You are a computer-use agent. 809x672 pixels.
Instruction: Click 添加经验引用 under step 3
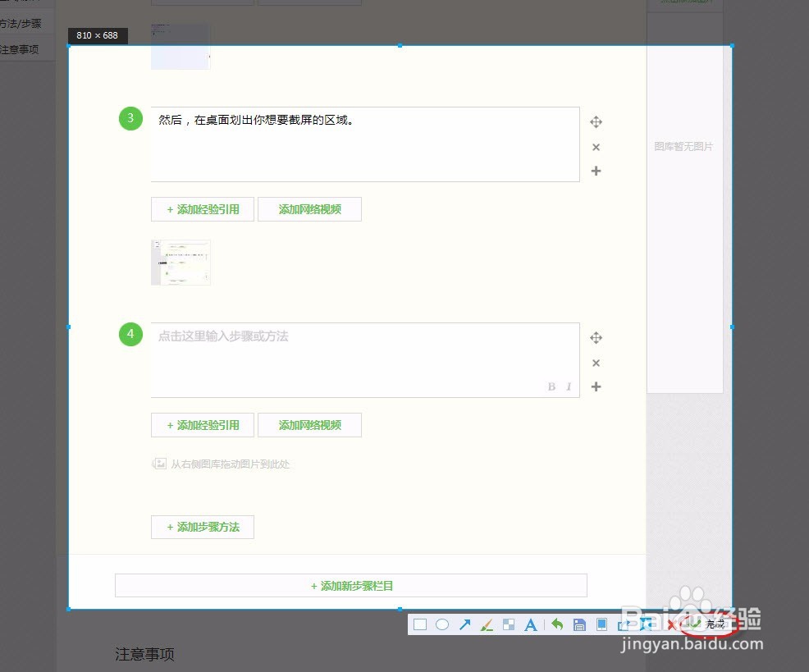click(202, 209)
